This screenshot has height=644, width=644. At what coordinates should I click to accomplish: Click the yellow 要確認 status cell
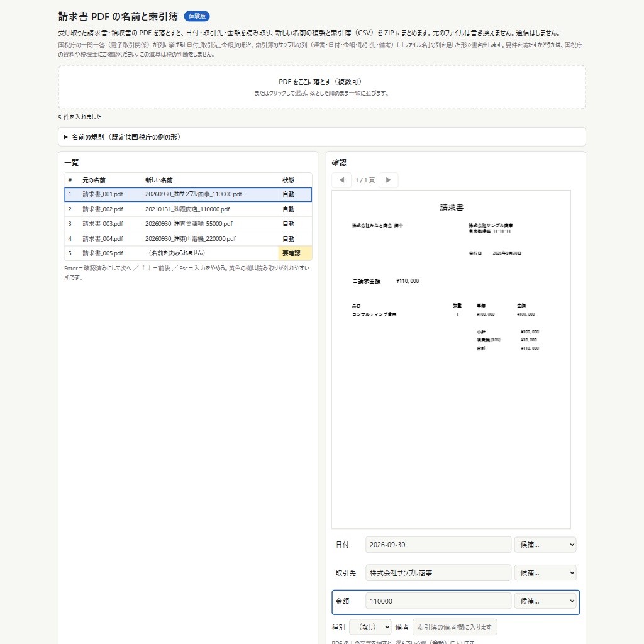point(295,253)
